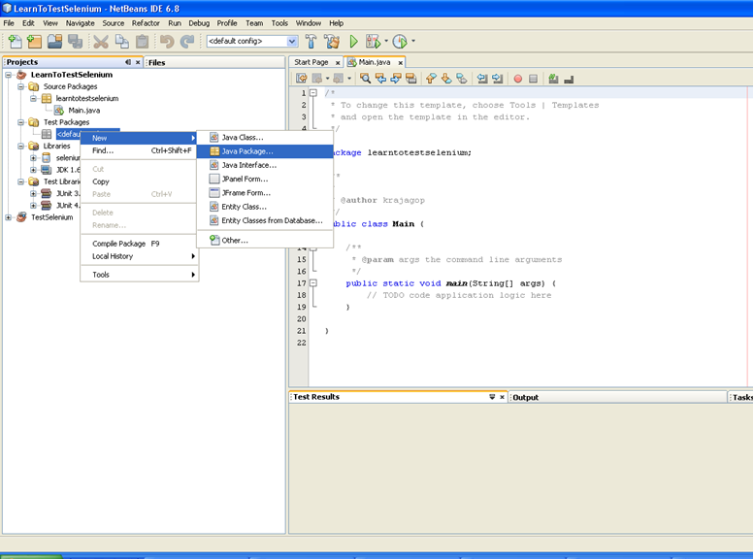Click the Profile Main Project clock icon
The height and width of the screenshot is (560, 754).
point(400,42)
